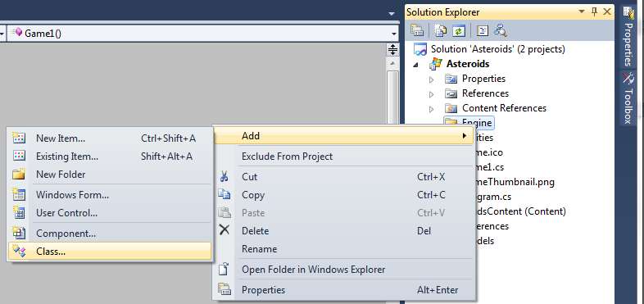The height and width of the screenshot is (304, 644).
Task: Click the Solution 'Asteroids' infinity icon
Action: [x=420, y=49]
